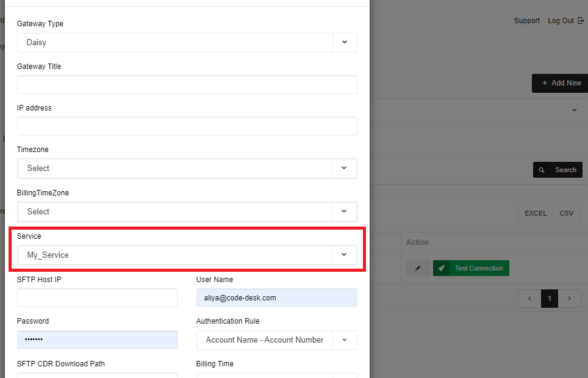
Task: Click the Gateway Title input field
Action: tap(187, 85)
